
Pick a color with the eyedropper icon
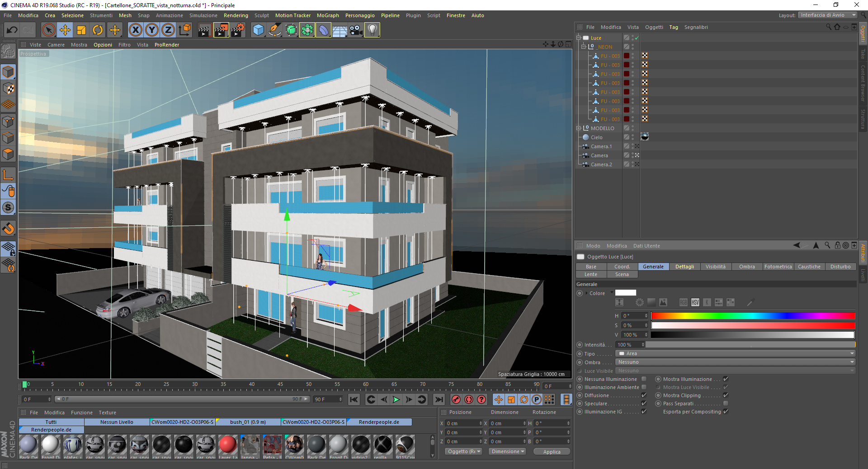click(x=750, y=302)
